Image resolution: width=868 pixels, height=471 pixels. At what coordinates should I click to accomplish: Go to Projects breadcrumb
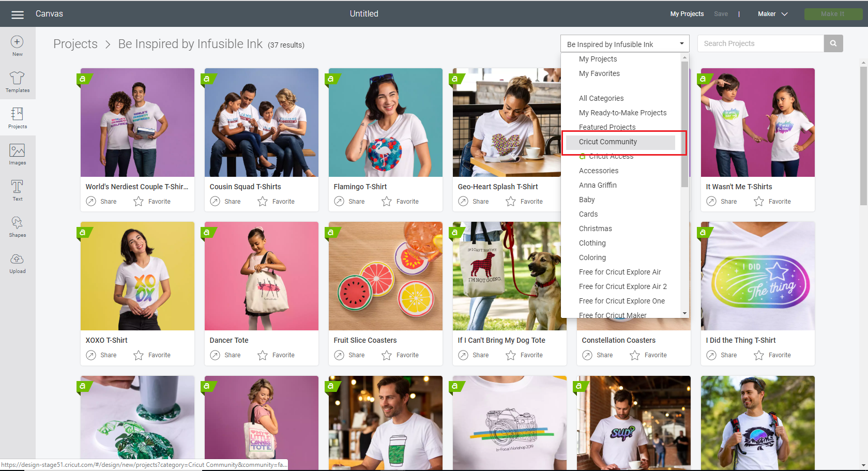click(75, 44)
